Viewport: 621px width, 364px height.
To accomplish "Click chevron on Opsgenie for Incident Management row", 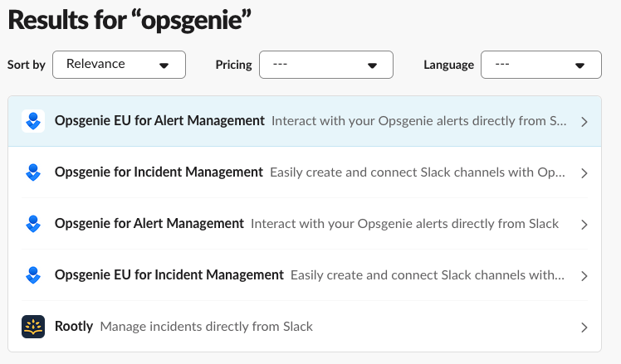I will [x=584, y=173].
